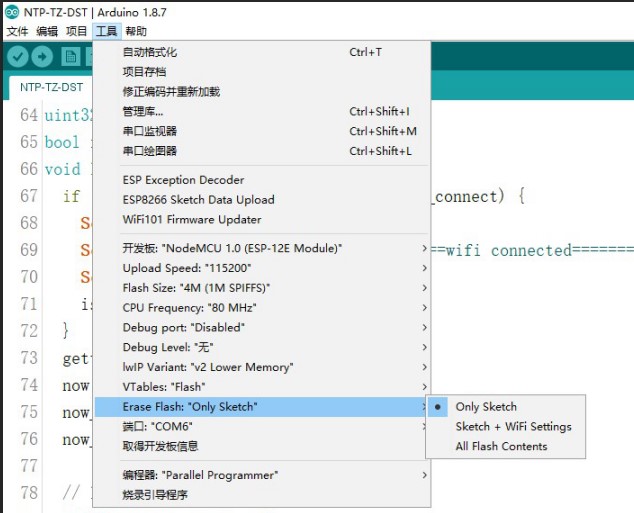Open 串口绘图器 serial plotter
The width and height of the screenshot is (634, 513).
[x=262, y=151]
